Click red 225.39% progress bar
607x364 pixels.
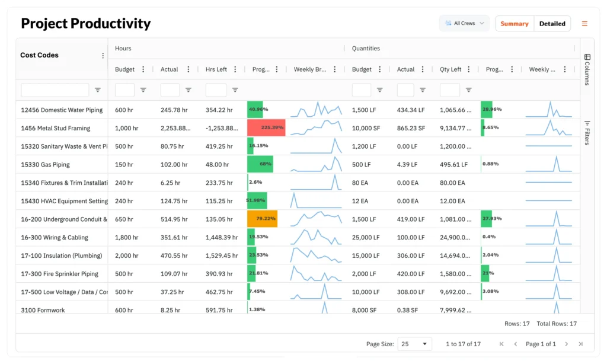coord(266,128)
